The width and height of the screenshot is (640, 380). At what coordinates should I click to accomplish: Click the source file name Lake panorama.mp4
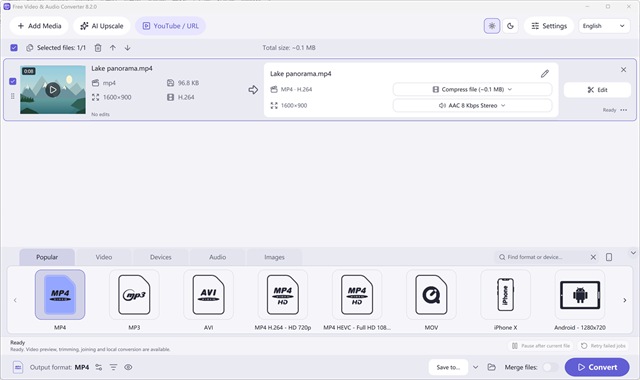click(x=122, y=68)
